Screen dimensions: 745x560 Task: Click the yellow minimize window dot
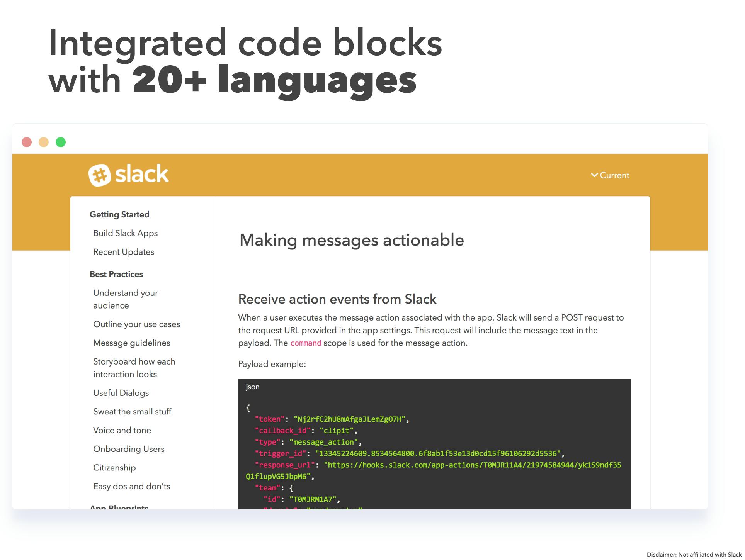[44, 142]
